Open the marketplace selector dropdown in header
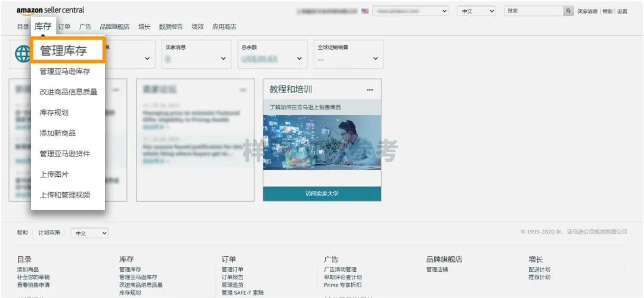Viewport: 644px width, 298px height. point(410,11)
